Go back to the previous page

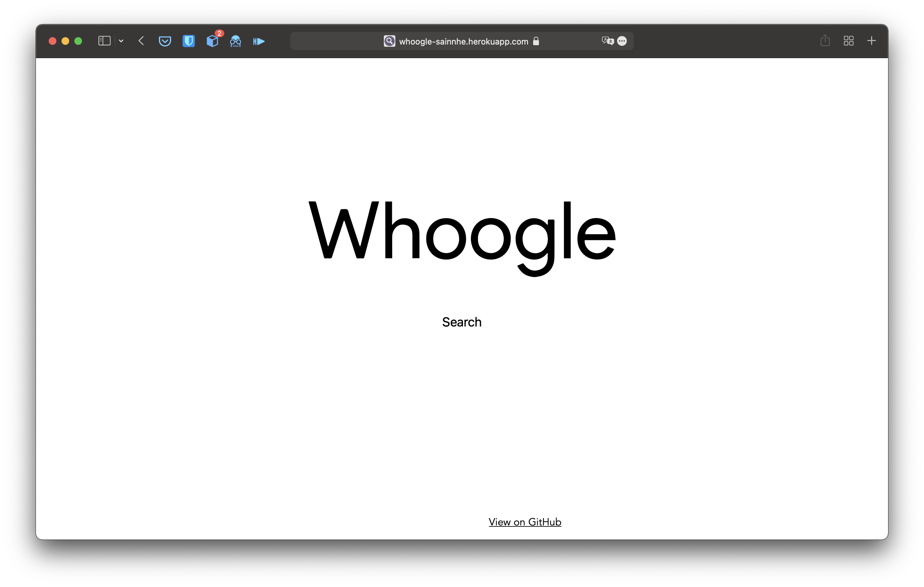pos(141,41)
